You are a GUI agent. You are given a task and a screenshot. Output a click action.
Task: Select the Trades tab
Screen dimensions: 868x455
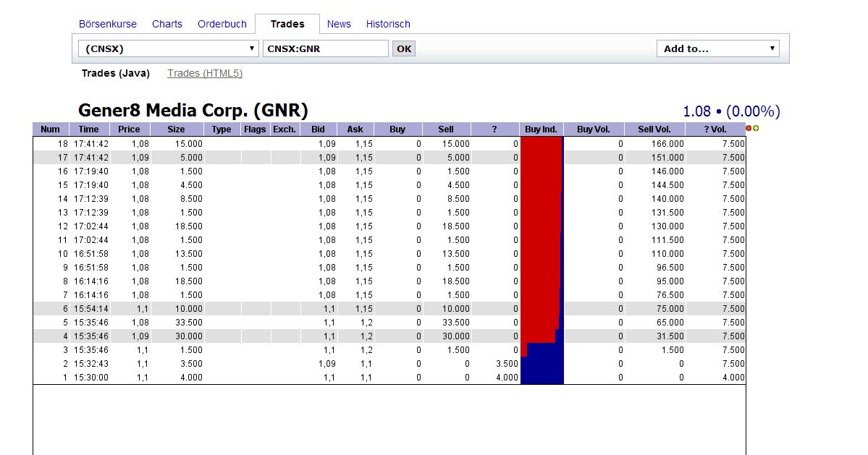tap(287, 24)
